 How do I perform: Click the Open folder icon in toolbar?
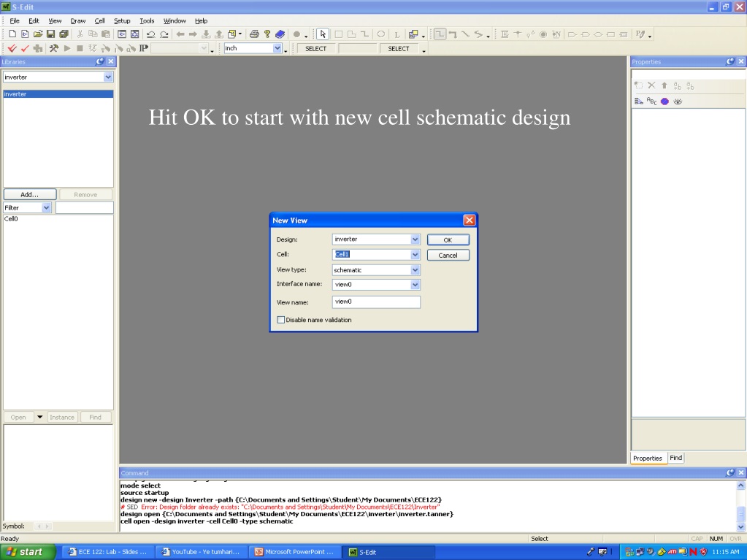(38, 34)
